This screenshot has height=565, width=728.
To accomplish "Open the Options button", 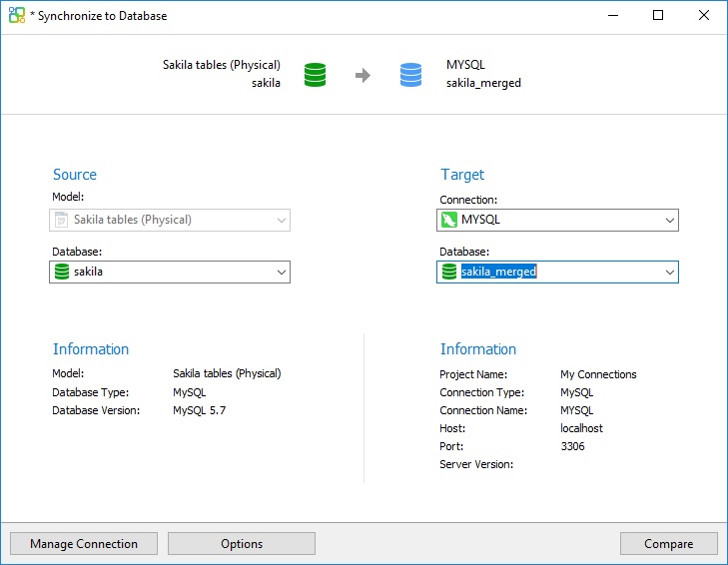I will pos(242,544).
